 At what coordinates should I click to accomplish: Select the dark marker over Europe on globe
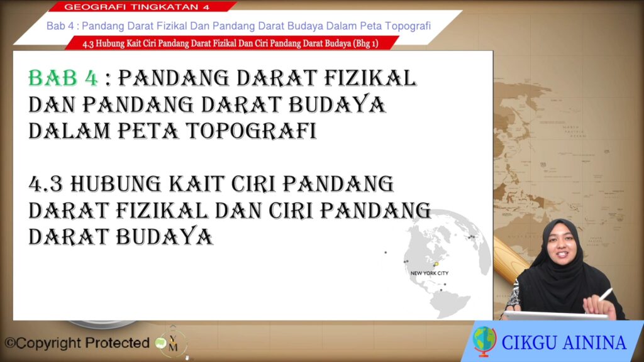(471, 237)
